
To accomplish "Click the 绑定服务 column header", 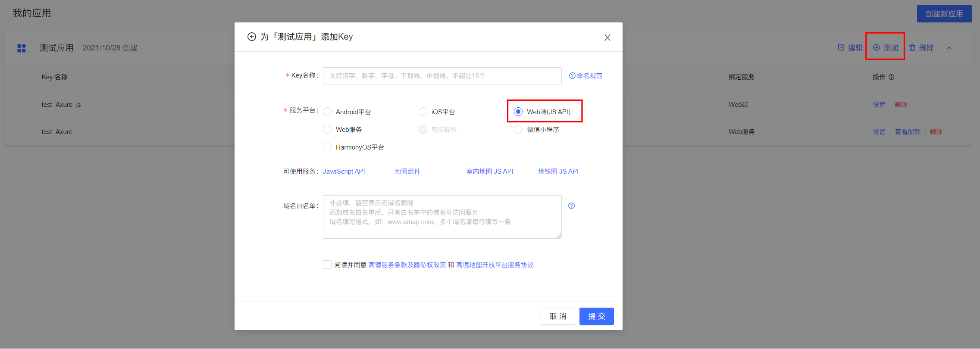I will click(742, 77).
